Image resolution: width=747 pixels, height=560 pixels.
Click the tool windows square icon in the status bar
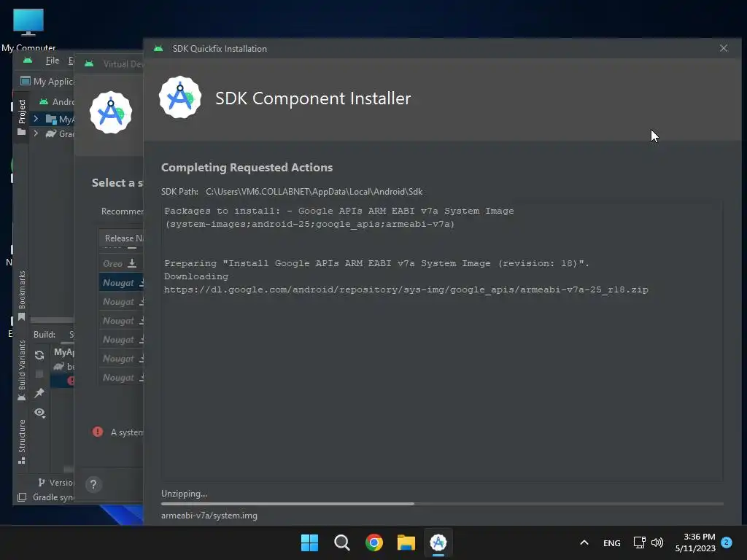coord(22,497)
